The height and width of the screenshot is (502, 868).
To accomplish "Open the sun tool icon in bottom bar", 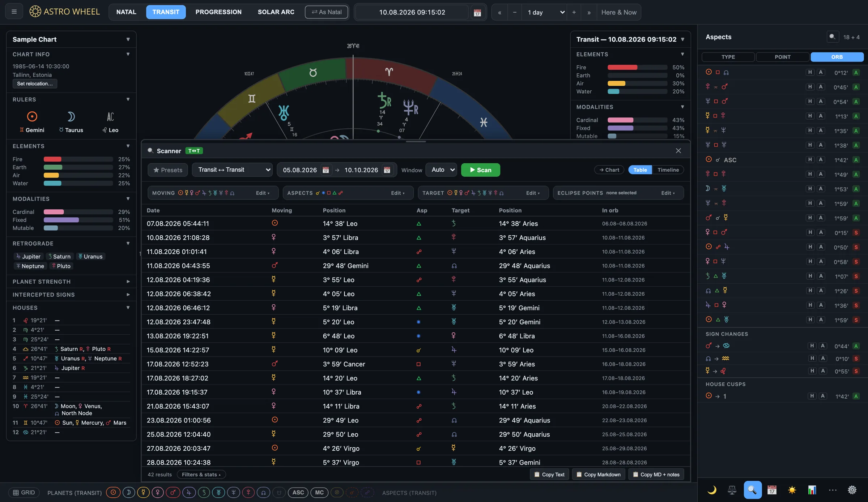I will tap(792, 490).
